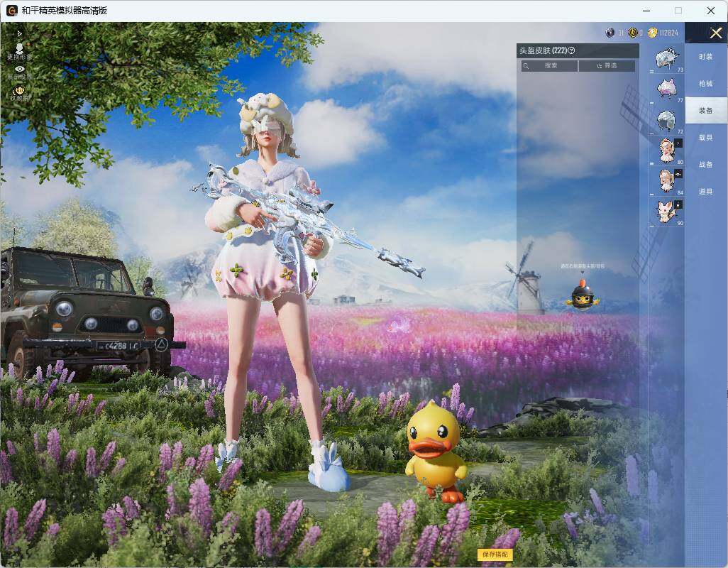Screen dimensions: 728x568
Task: Switch to the 战备 tab
Action: coord(706,165)
